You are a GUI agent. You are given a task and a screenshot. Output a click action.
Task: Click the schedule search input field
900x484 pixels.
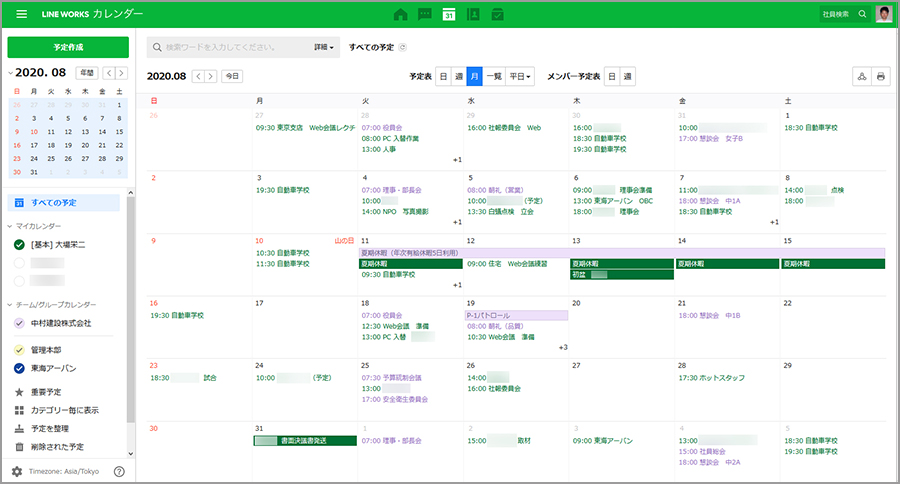click(235, 47)
